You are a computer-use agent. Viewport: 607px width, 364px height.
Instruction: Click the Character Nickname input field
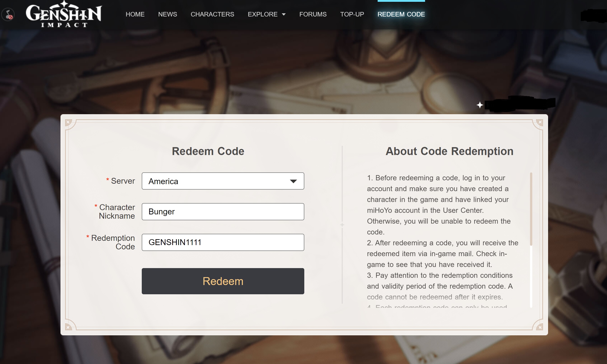pyautogui.click(x=223, y=211)
